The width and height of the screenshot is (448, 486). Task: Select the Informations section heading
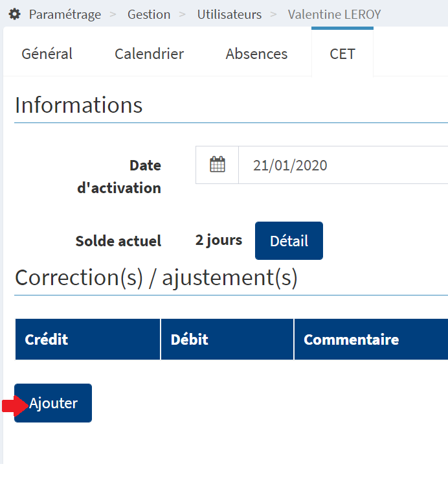click(78, 105)
